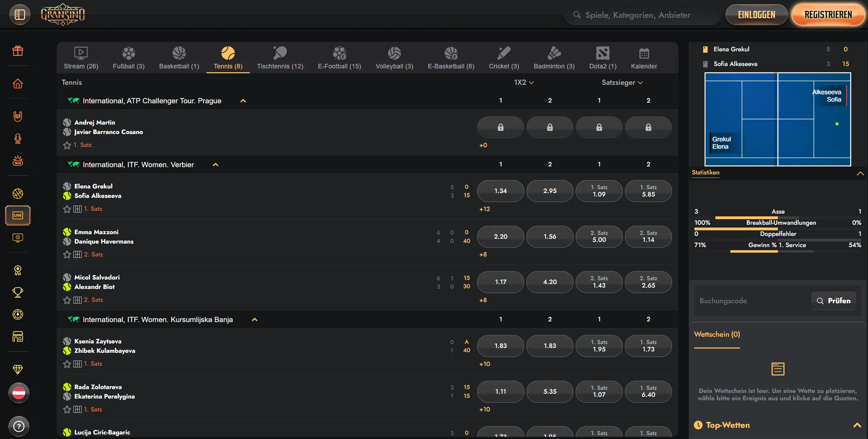Image resolution: width=868 pixels, height=439 pixels.
Task: Favorite the Emma Mazzoni match with star
Action: pos(67,254)
